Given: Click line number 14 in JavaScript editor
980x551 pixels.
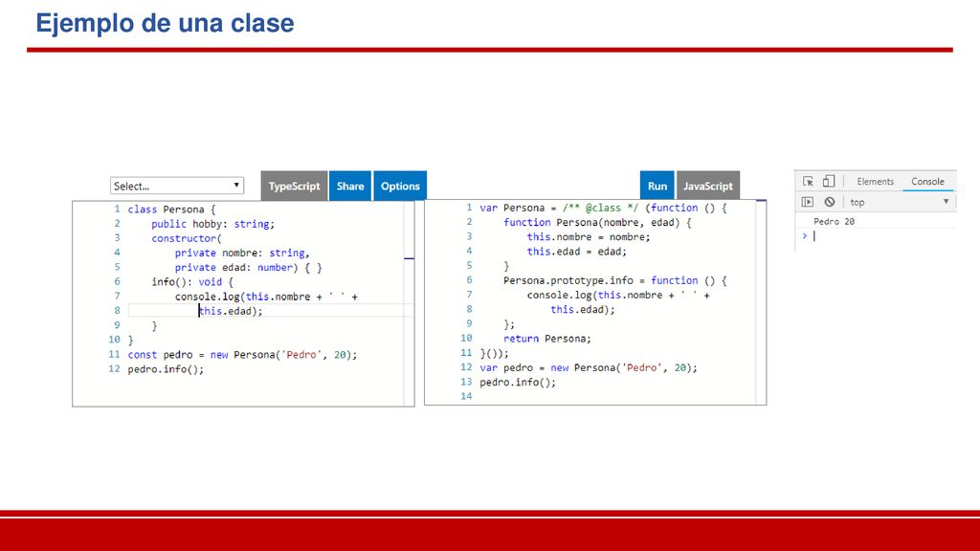Looking at the screenshot, I should pos(466,396).
